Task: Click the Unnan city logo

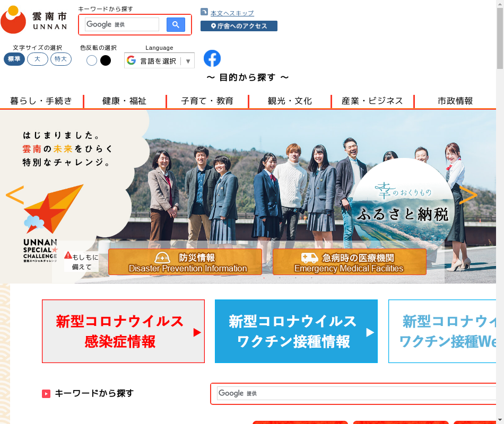Action: (x=34, y=20)
